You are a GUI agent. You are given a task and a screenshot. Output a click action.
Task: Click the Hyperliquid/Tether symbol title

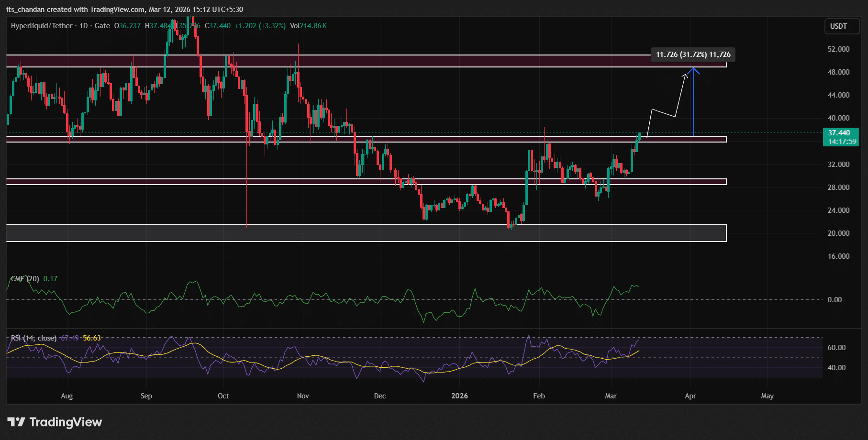tap(42, 26)
